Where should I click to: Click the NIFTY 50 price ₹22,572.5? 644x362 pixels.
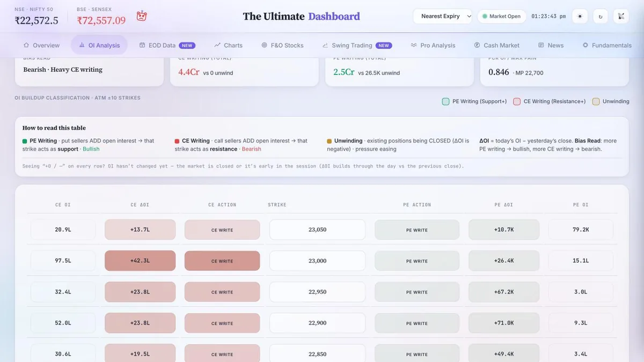36,20
